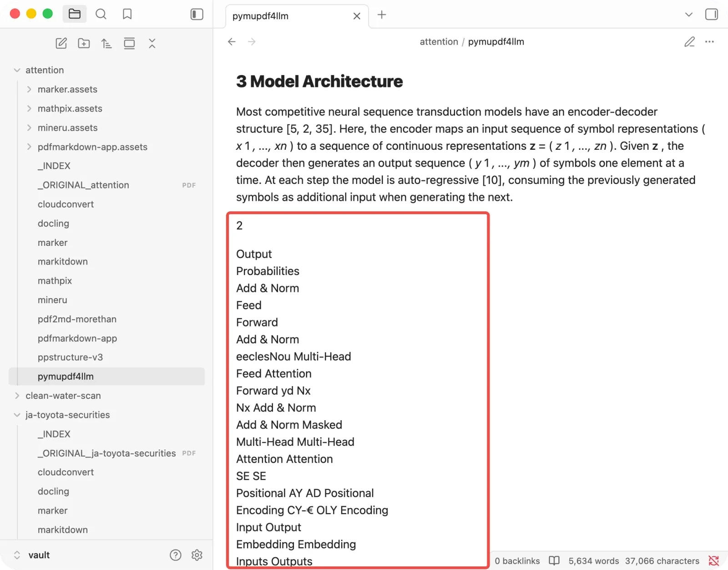Click the sync disabled status icon
The height and width of the screenshot is (570, 728).
point(714,561)
